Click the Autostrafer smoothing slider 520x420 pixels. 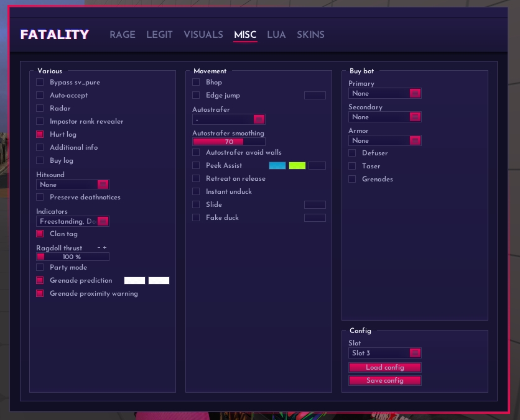point(228,142)
